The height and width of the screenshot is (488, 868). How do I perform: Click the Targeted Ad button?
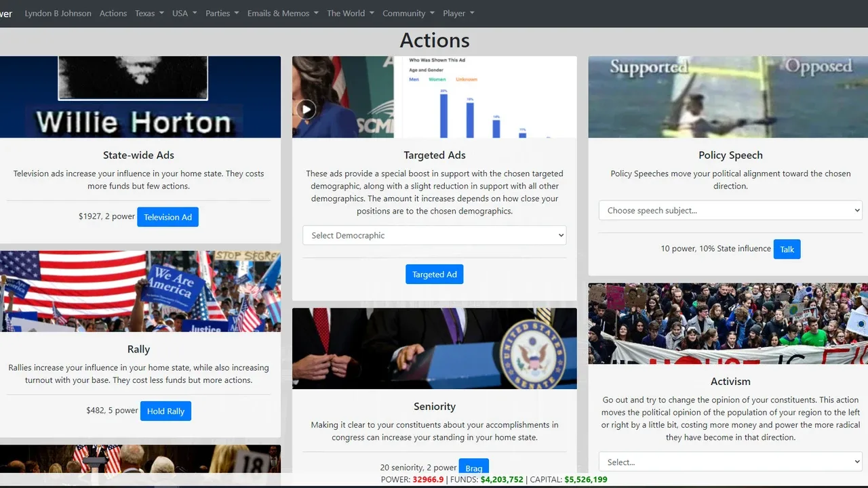click(x=435, y=274)
